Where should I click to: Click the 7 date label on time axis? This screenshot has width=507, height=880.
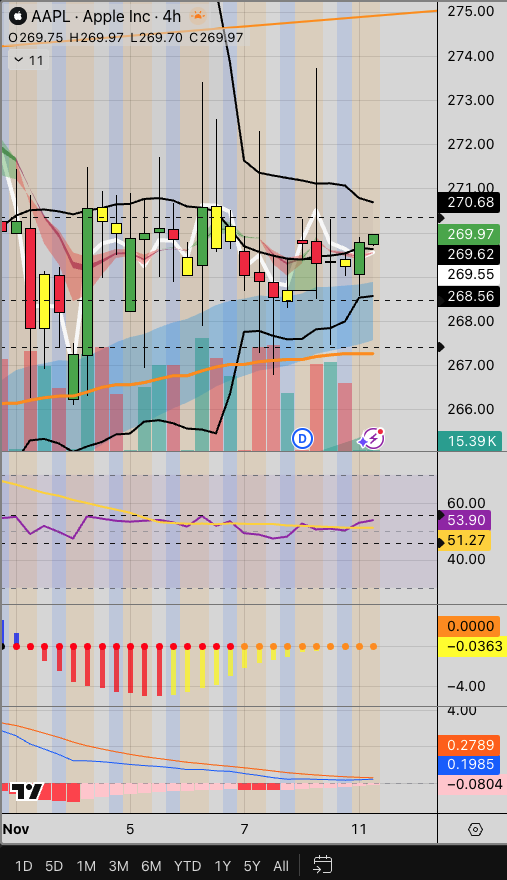click(244, 829)
